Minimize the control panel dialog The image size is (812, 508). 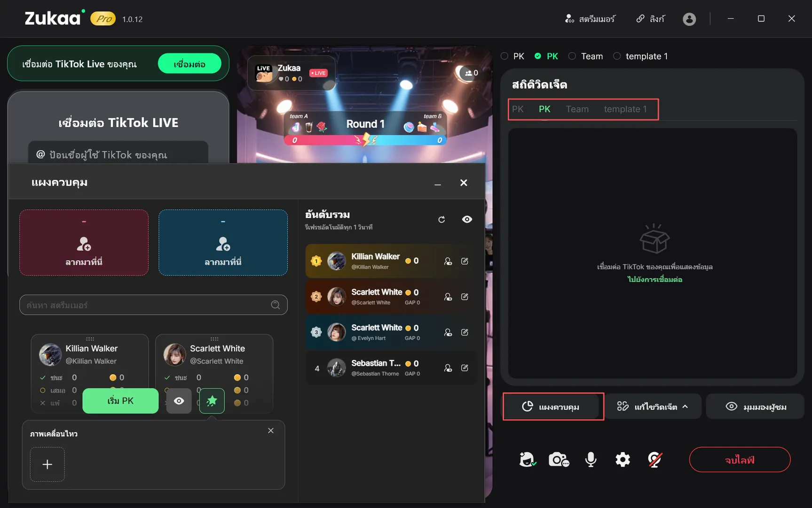[437, 183]
